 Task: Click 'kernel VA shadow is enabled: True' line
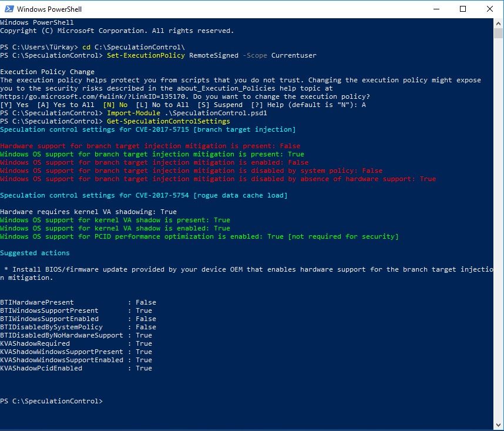115,228
